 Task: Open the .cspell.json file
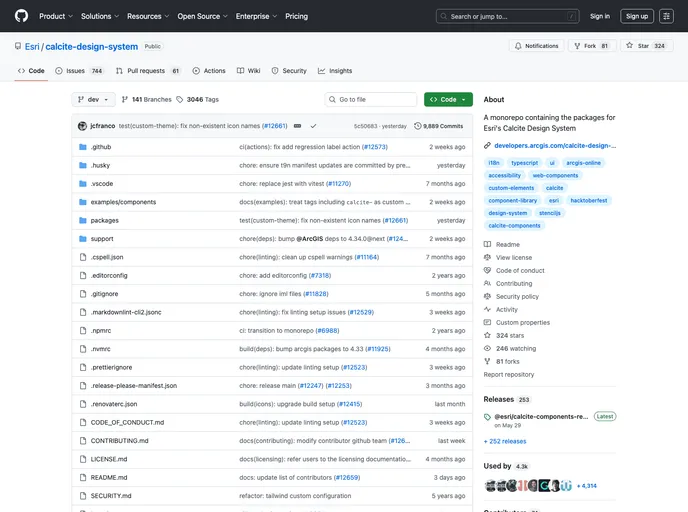tap(107, 257)
